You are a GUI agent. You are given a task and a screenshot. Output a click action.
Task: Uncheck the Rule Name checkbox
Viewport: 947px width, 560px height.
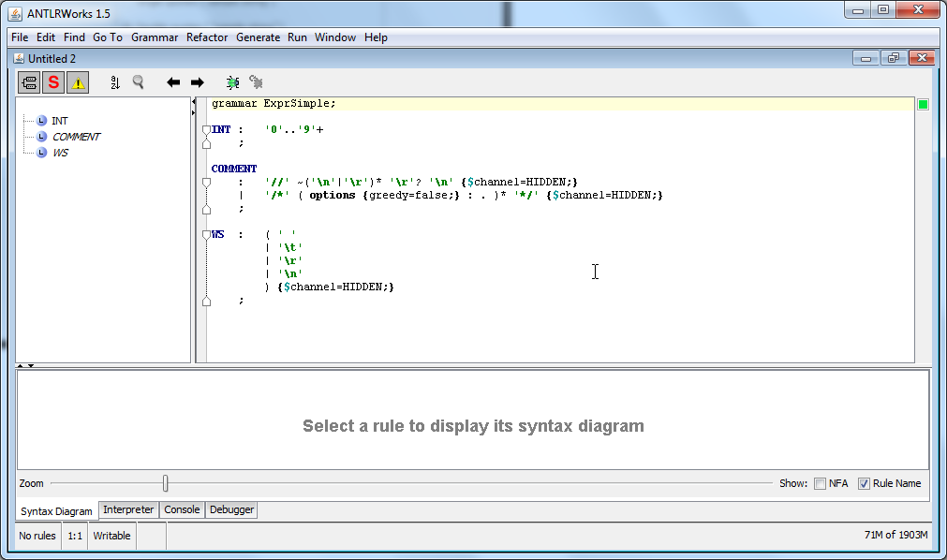click(x=864, y=483)
